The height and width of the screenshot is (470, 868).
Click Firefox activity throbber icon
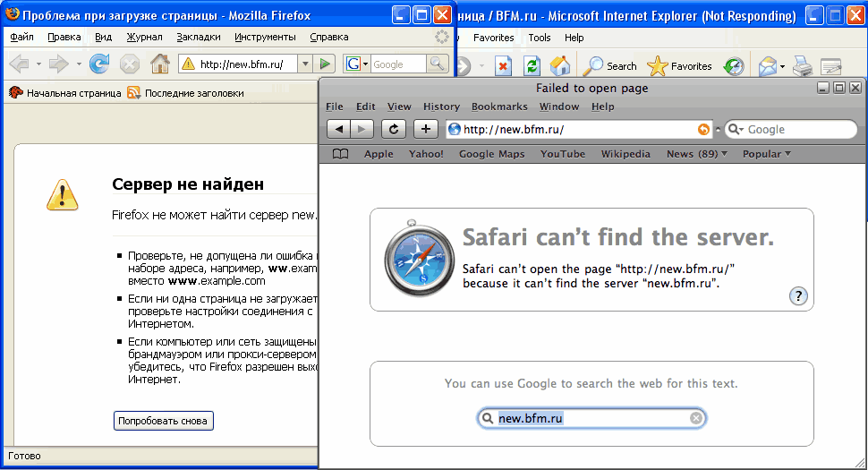point(442,37)
